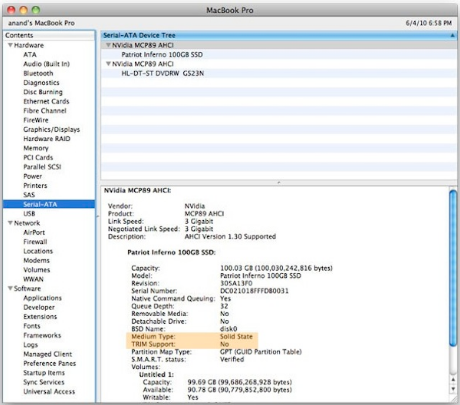Select Managed Client under Software

(x=47, y=354)
